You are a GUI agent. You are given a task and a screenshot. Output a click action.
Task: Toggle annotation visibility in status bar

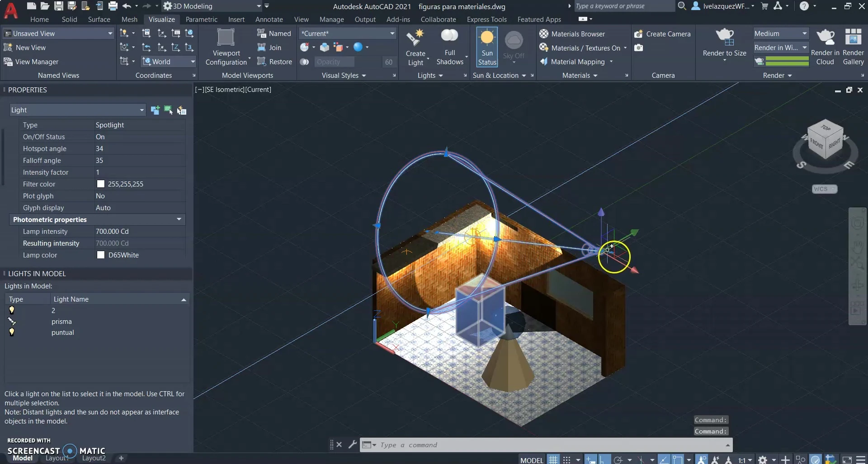[x=702, y=459]
